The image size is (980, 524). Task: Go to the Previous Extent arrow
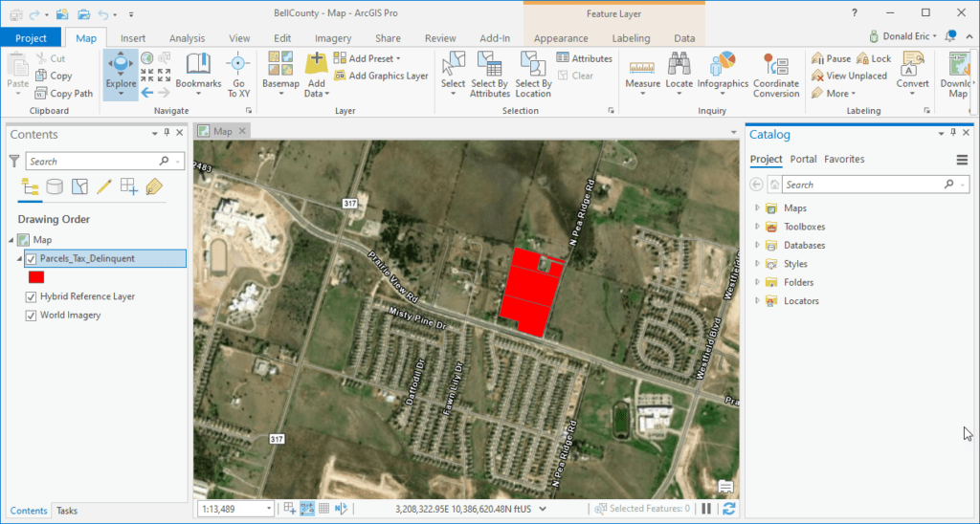[146, 93]
